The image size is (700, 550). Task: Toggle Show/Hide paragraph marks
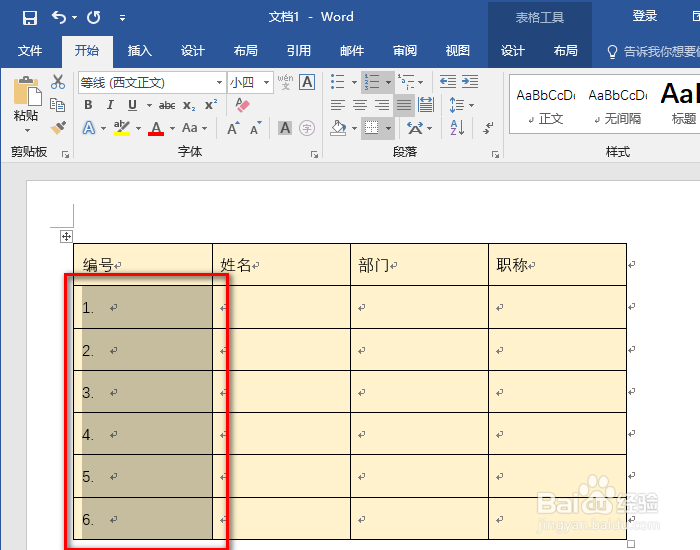pos(488,128)
